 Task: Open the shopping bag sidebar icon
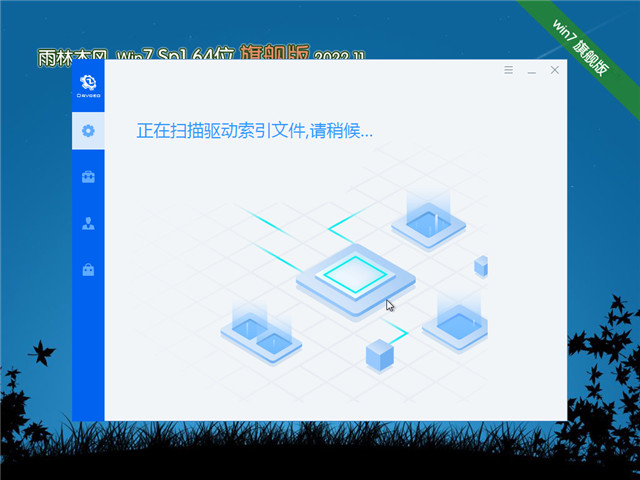click(88, 269)
